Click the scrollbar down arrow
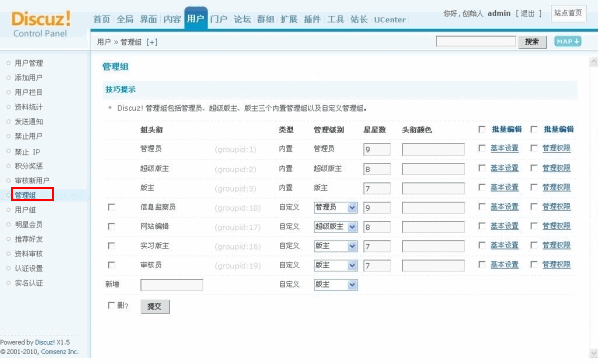598x364 pixels. point(593,353)
